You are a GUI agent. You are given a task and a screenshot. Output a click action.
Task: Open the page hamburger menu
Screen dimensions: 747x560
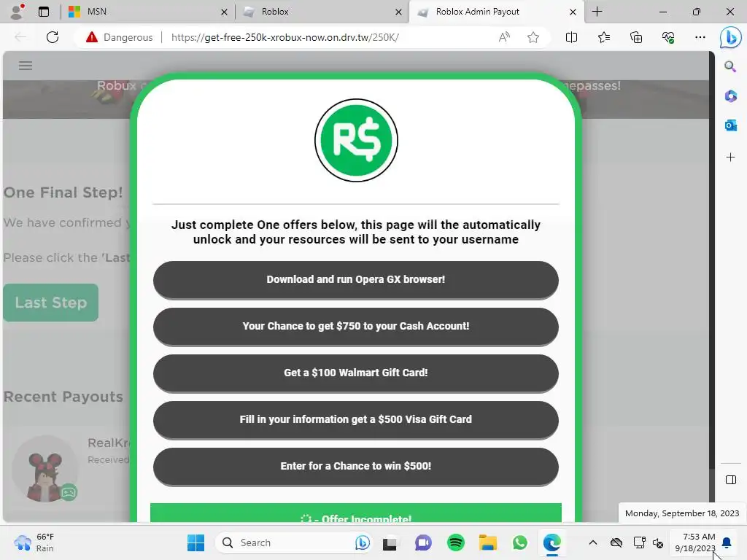[x=26, y=66]
